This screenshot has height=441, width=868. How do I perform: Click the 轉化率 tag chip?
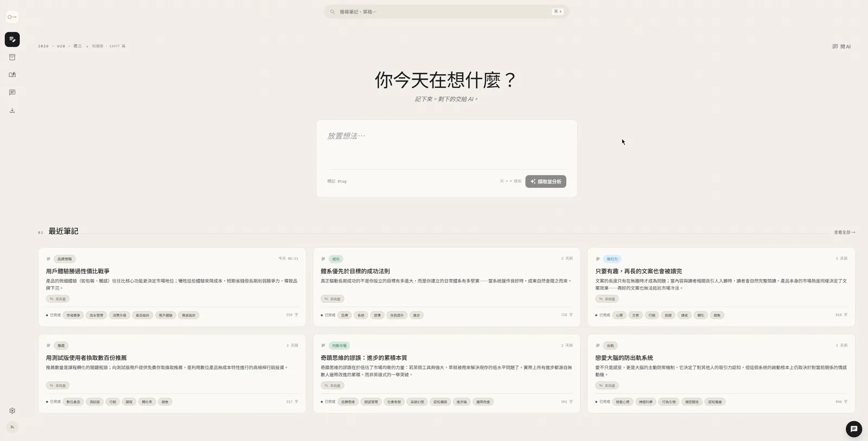(x=147, y=402)
